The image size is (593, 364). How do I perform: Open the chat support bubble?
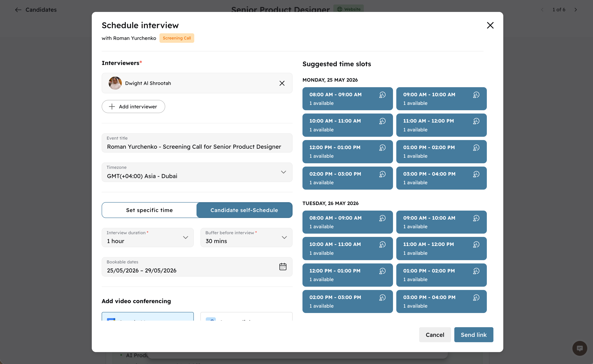click(x=579, y=348)
